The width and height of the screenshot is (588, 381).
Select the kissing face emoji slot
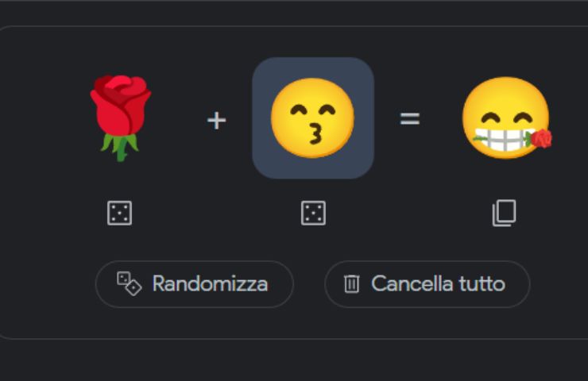[x=312, y=117]
